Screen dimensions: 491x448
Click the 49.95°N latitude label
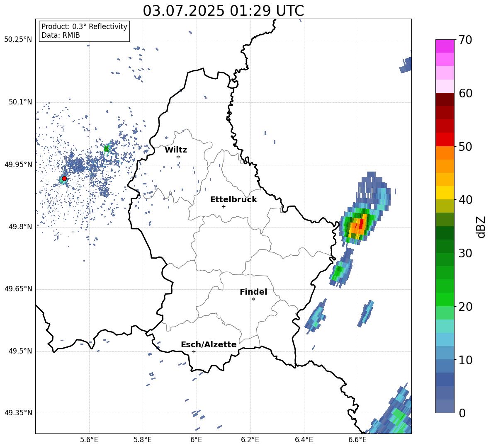point(18,165)
